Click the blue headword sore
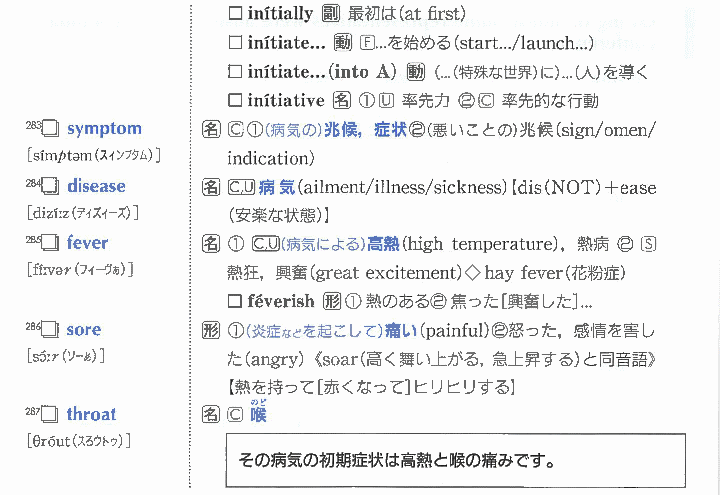720x495 pixels. point(84,330)
